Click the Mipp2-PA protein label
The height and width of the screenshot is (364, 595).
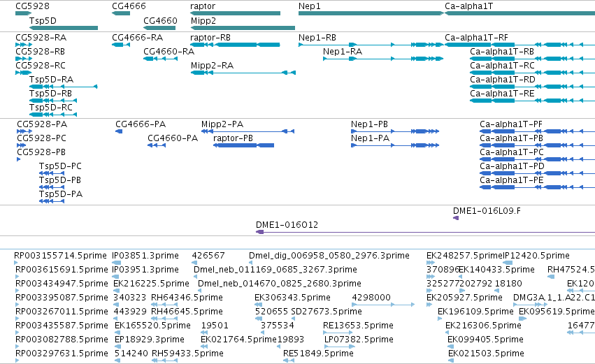coord(222,124)
